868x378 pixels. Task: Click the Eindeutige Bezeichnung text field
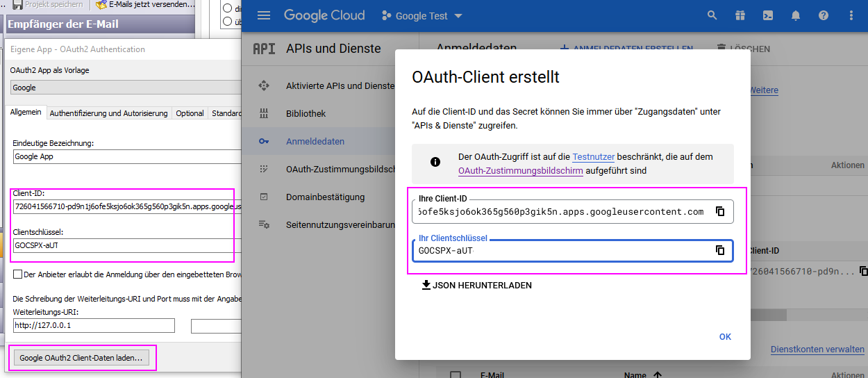(127, 156)
